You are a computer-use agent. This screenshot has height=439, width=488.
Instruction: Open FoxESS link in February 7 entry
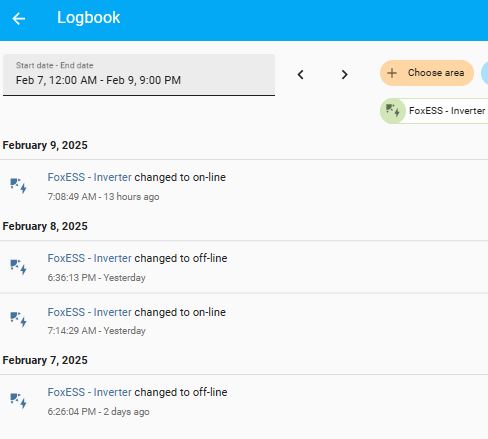click(x=90, y=392)
